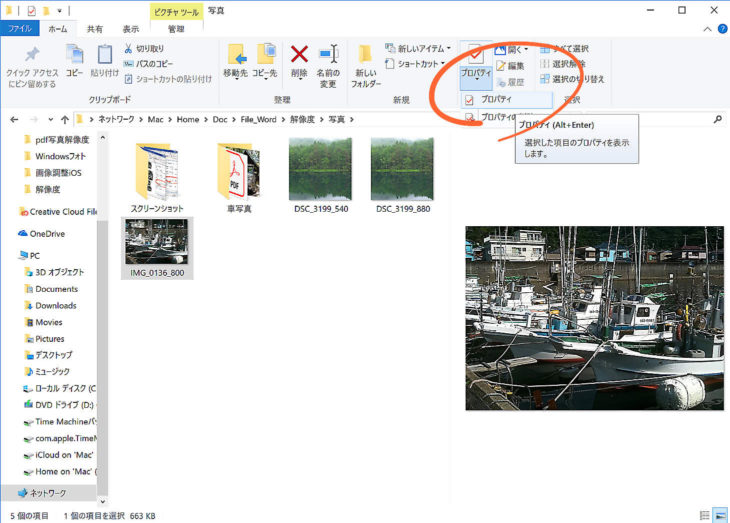Click the Cut (切り取り) scissors icon

click(128, 48)
